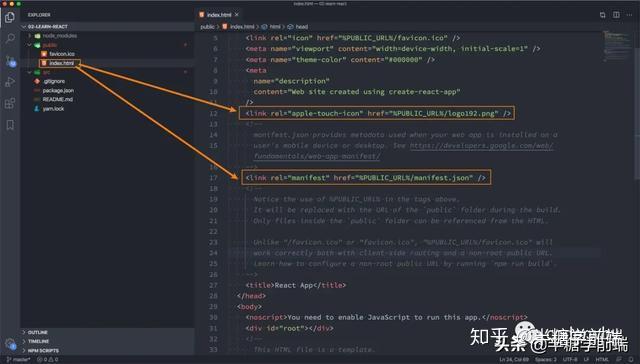The image size is (640, 364).
Task: Click the EXPLORER panel title
Action: pos(39,15)
